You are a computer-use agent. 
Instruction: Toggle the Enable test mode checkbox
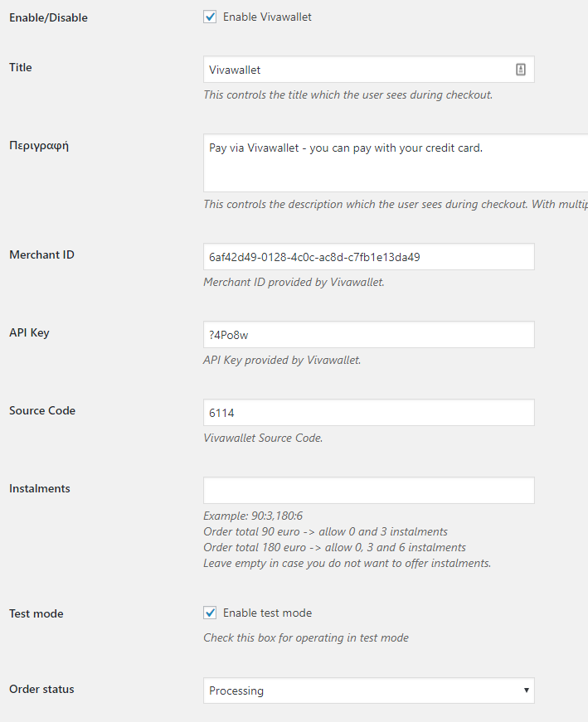coord(210,613)
